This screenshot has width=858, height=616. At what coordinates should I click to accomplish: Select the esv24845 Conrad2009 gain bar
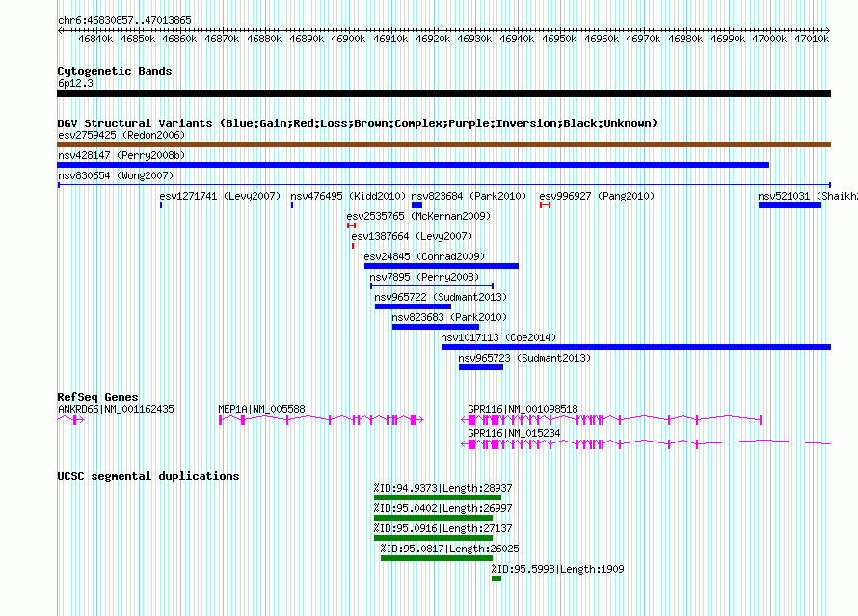[x=441, y=266]
